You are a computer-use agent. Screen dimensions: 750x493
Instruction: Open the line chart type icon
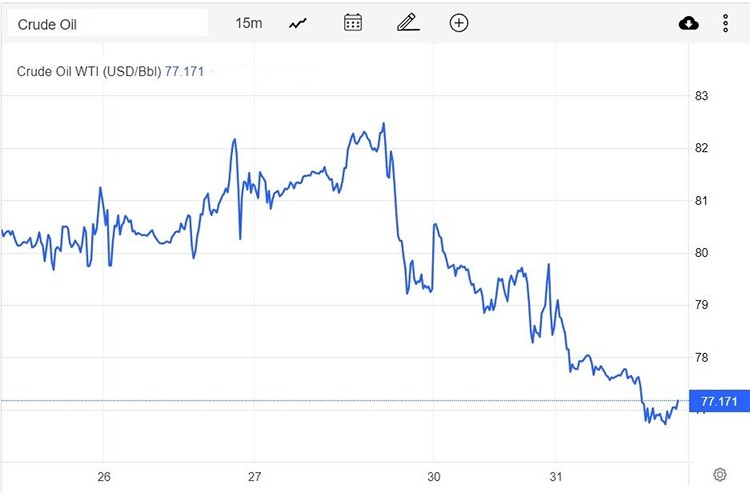pos(298,23)
